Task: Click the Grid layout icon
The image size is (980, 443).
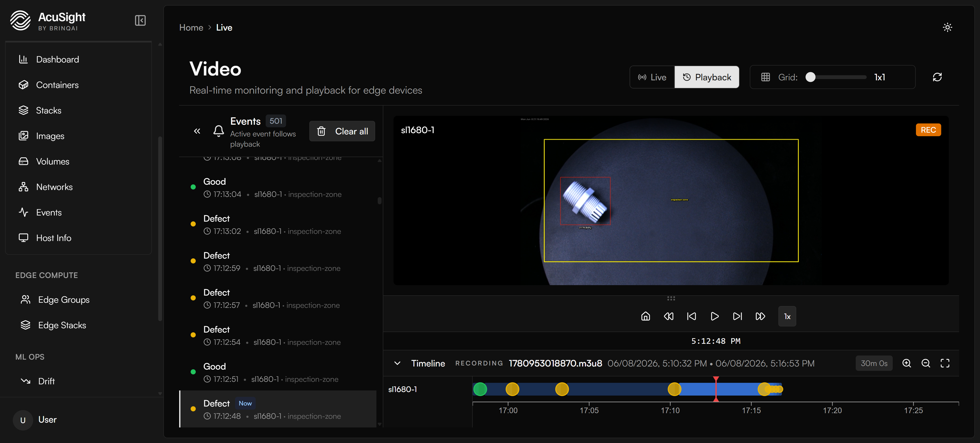Action: pos(765,77)
